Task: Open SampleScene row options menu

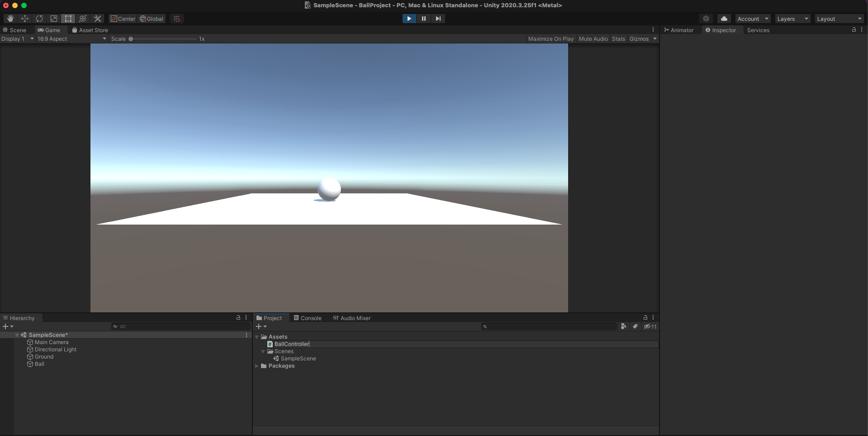Action: (x=247, y=335)
